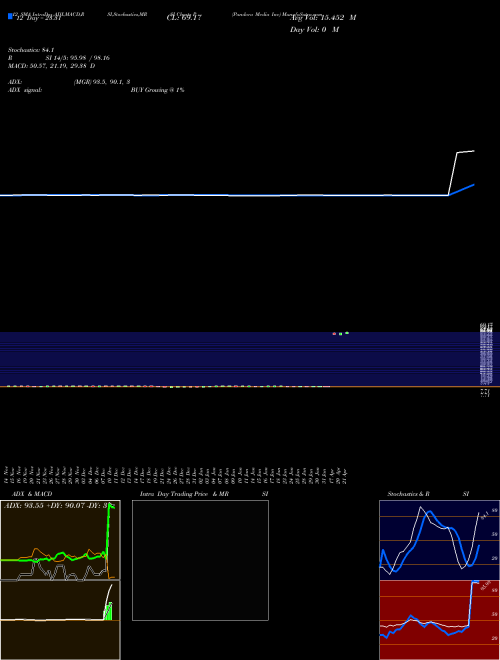This screenshot has height=660, width=500.
Task: Click the 'ADX & MACD' panel title
Action: 32,494
